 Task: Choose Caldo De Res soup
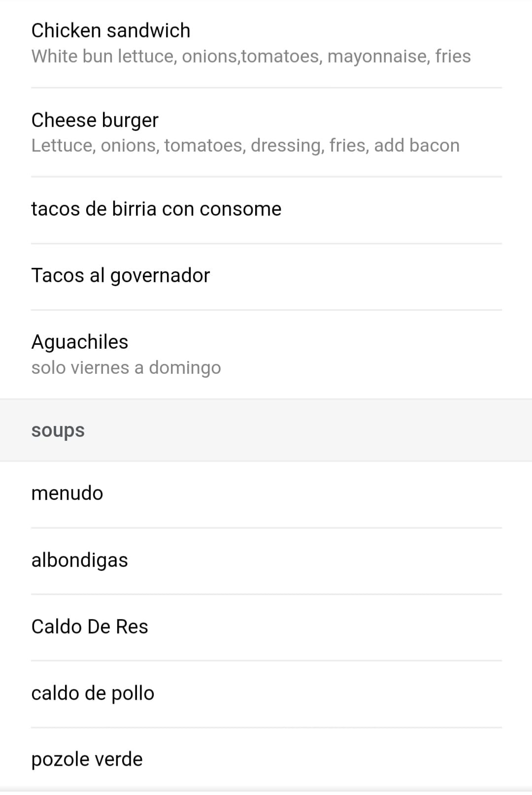[x=90, y=627]
